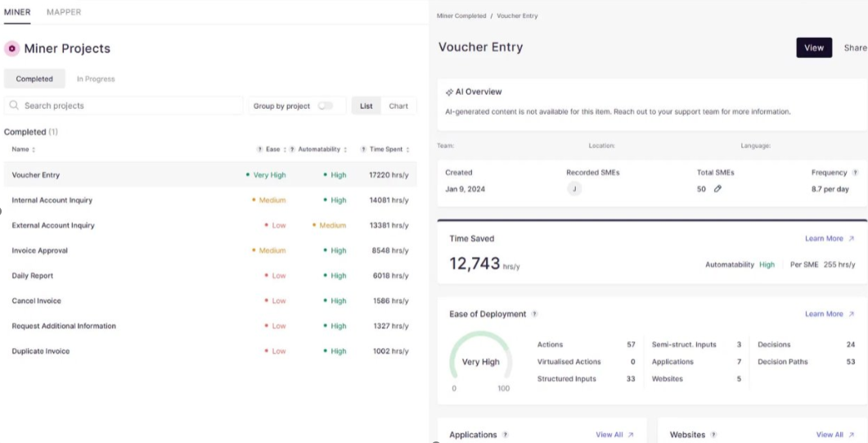Open Learn More in Ease of Deployment

pyautogui.click(x=830, y=314)
